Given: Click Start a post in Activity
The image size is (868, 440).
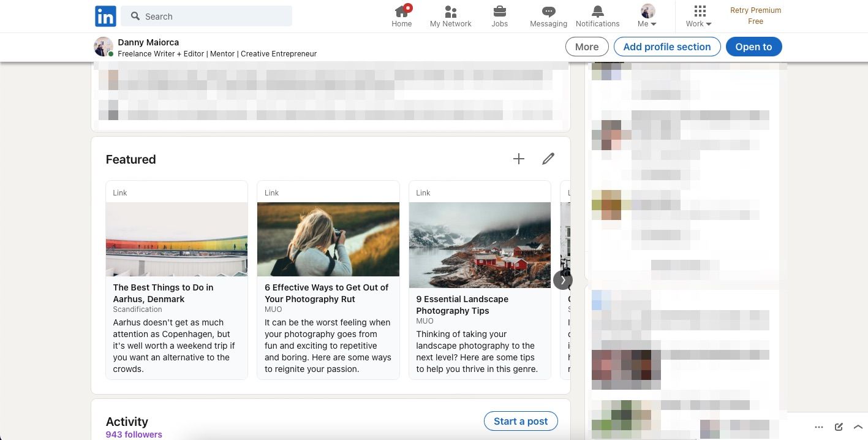Looking at the screenshot, I should [x=520, y=421].
